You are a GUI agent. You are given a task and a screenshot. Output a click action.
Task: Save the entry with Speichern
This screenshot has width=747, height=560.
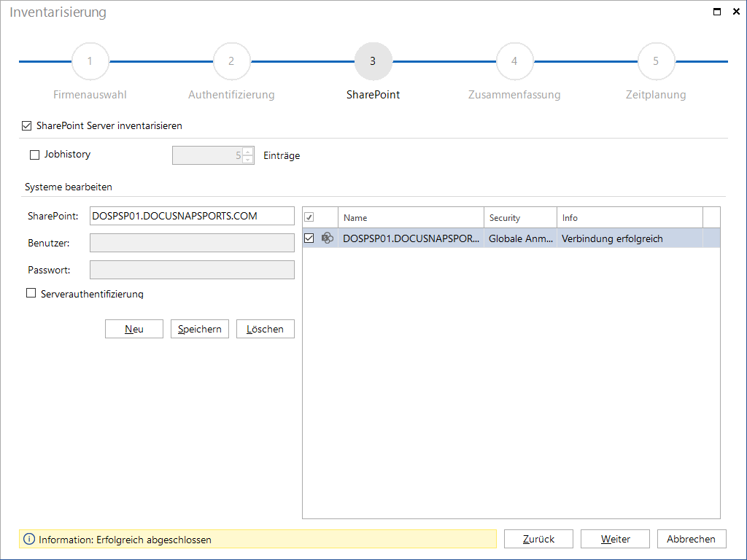[200, 329]
